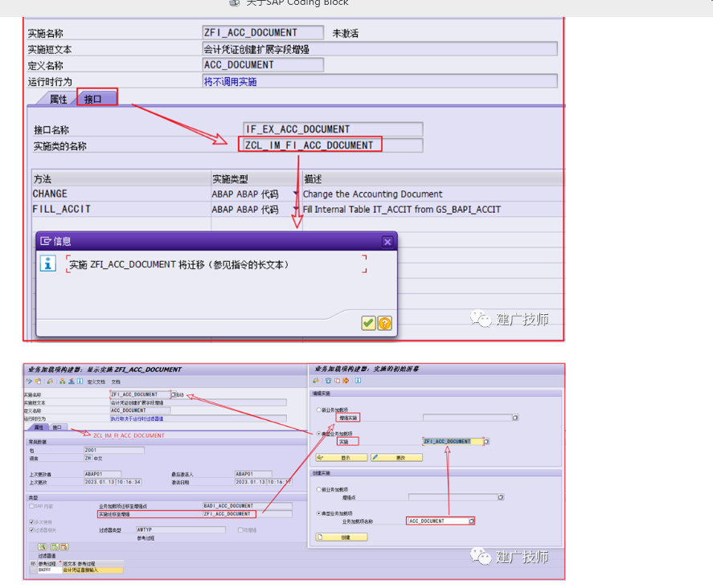The height and width of the screenshot is (588, 713).
Task: Click delete trash icon in 初始屏幕 toolbar
Action: tap(328, 380)
